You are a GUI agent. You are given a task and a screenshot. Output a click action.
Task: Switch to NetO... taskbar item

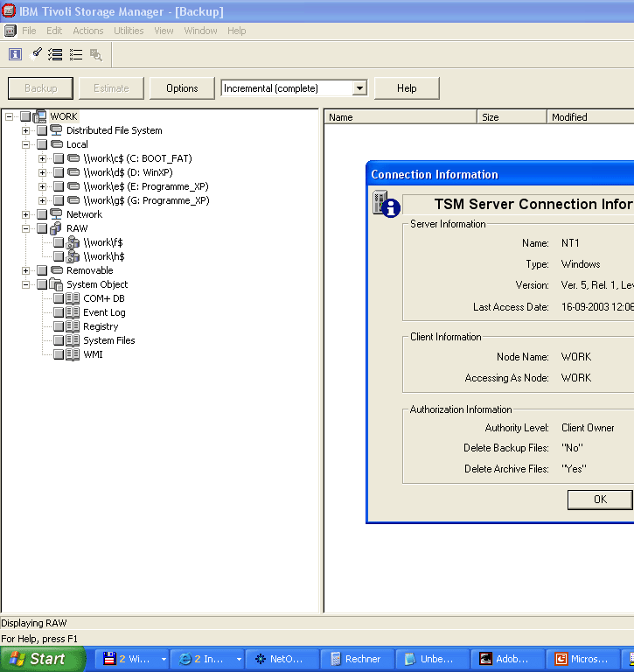tap(282, 659)
